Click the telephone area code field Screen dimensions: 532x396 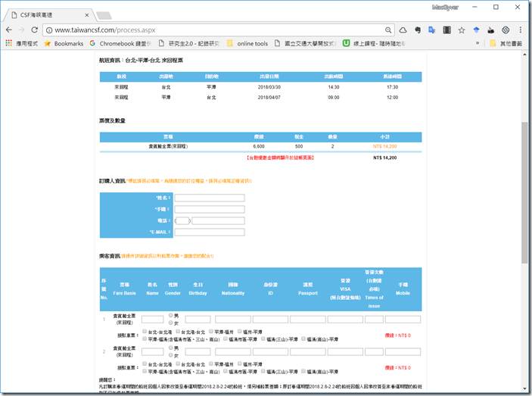click(182, 221)
